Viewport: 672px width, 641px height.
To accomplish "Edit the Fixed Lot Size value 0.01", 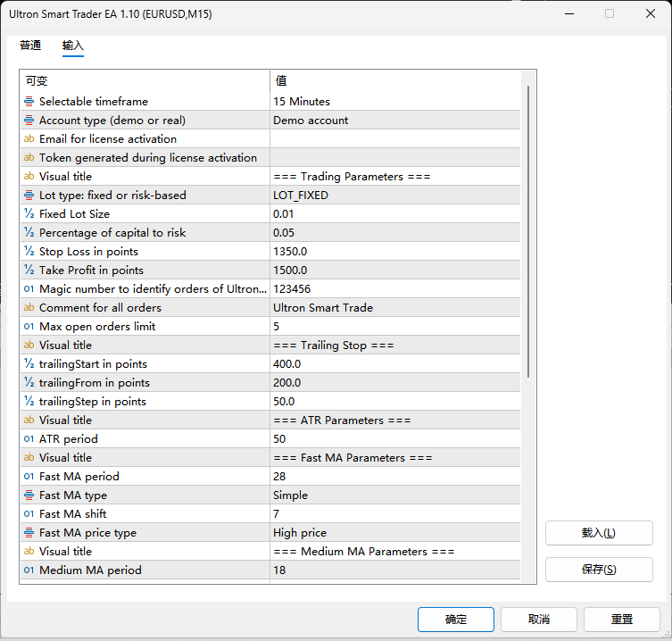I will pos(395,214).
